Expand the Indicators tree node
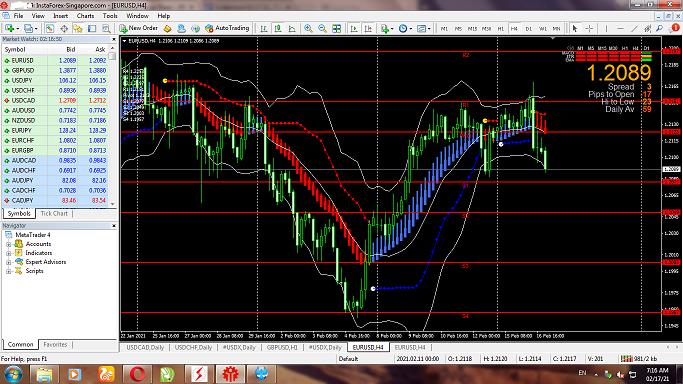Viewport: 683px width, 384px height. click(8, 253)
